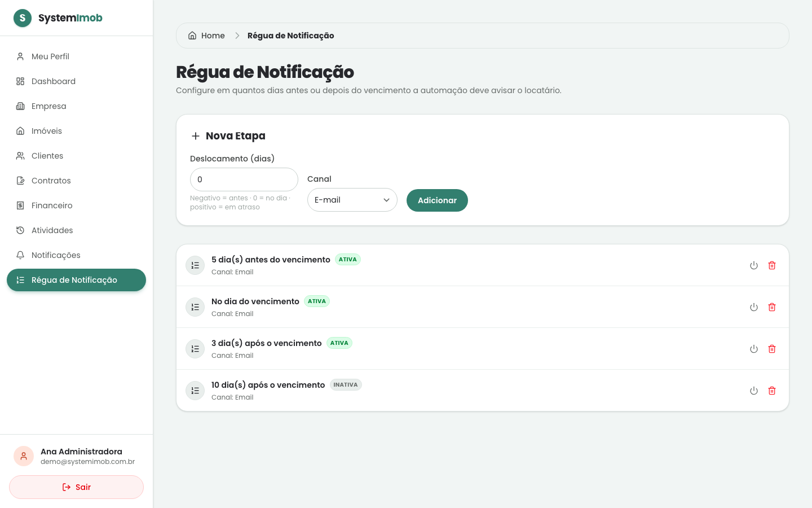The height and width of the screenshot is (508, 812).
Task: Activate the "10 dia(s) após o vencimento" step
Action: tap(754, 391)
